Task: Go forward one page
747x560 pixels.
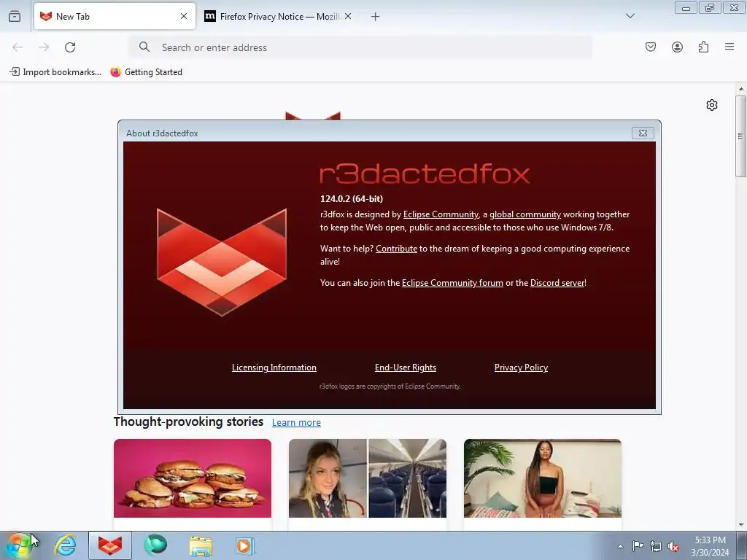Action: 44,47
